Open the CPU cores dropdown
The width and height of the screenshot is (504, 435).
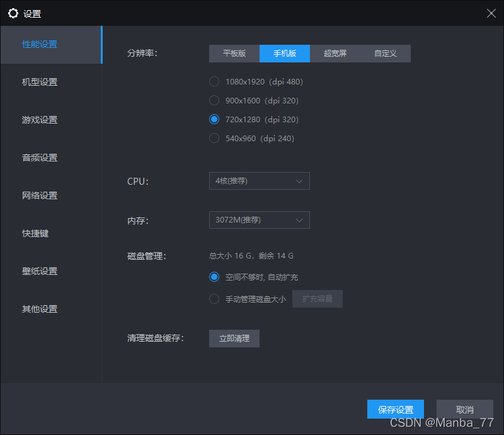click(x=260, y=181)
